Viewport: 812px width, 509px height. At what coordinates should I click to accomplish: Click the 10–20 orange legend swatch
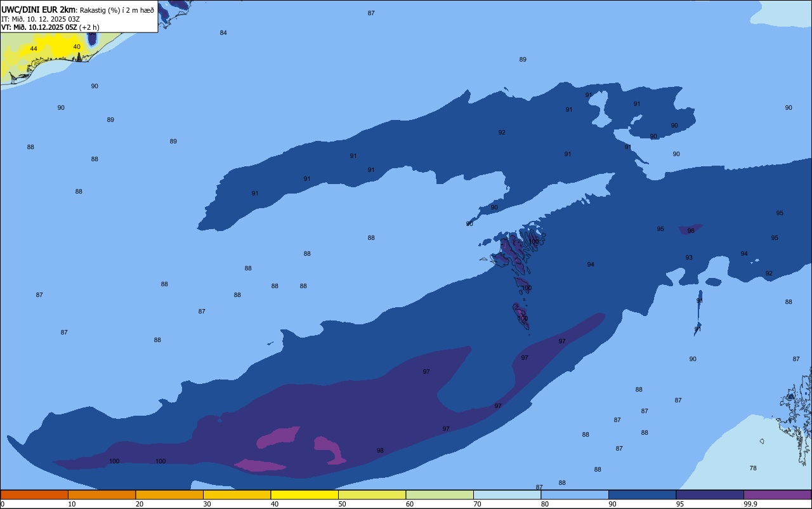coord(101,494)
